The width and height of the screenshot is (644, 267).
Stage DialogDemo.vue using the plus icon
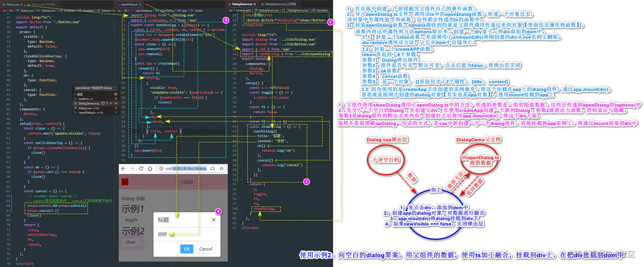[x=111, y=103]
